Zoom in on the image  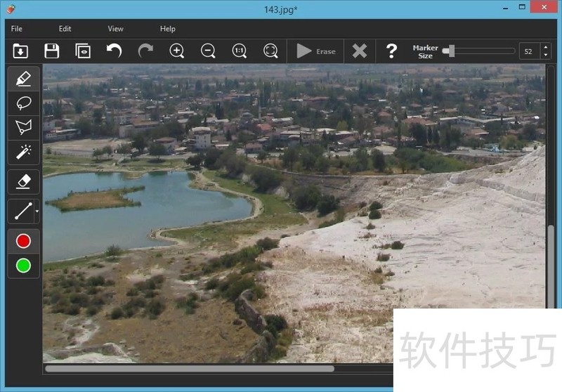point(177,51)
